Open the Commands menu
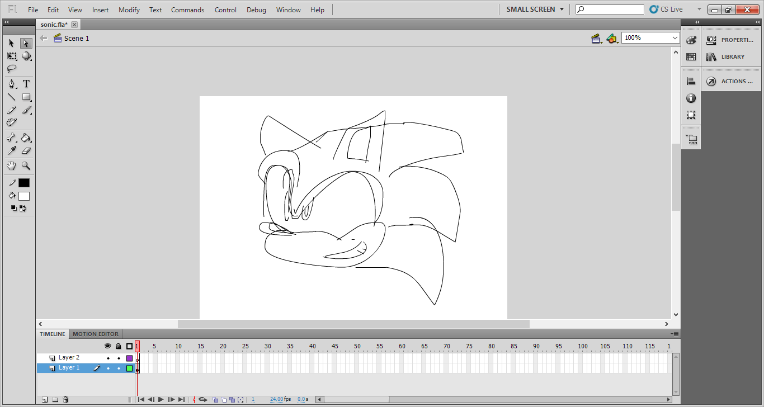The height and width of the screenshot is (407, 764). point(188,10)
